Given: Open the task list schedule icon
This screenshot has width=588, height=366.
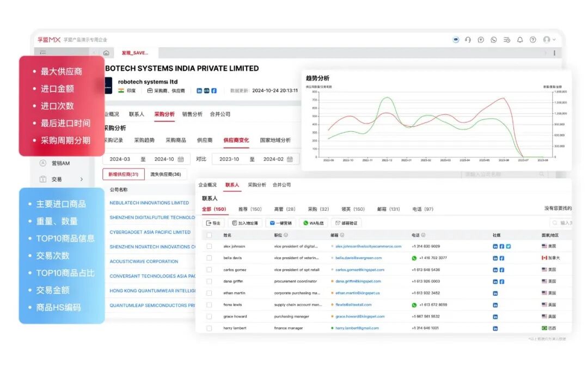Looking at the screenshot, I should (507, 39).
